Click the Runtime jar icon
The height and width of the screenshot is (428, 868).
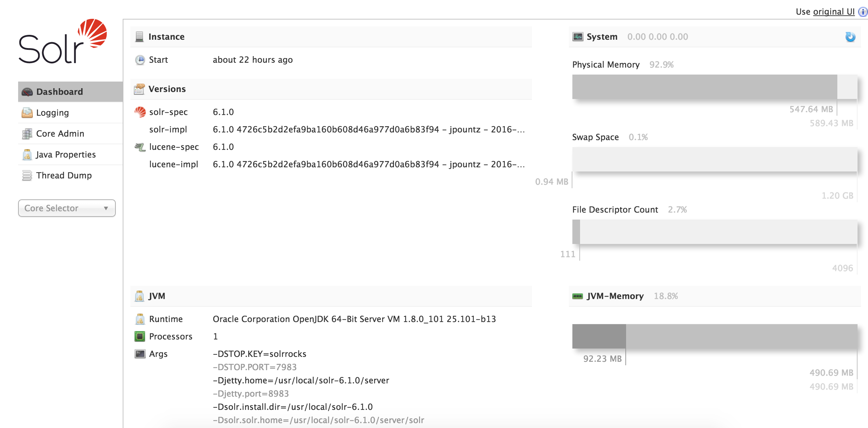coord(140,319)
